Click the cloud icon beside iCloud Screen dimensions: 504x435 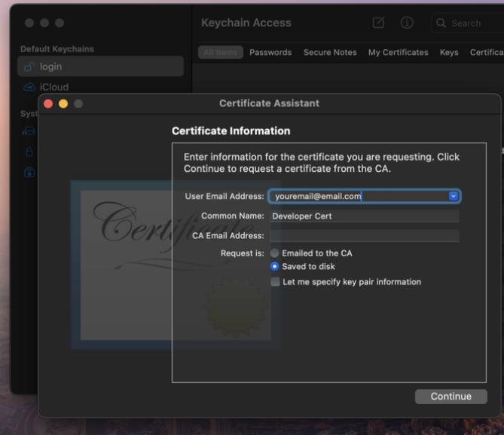(x=29, y=87)
